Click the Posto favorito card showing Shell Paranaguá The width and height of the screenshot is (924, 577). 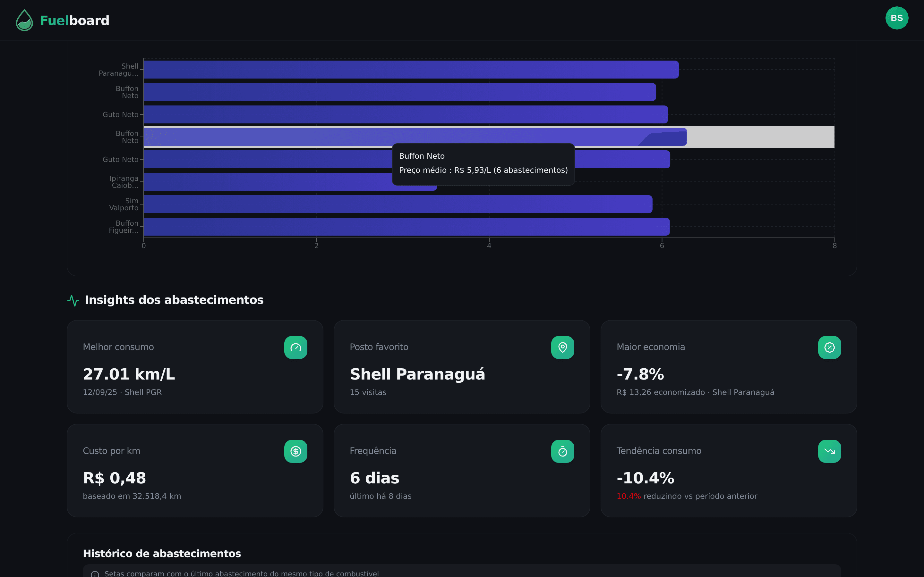(462, 367)
